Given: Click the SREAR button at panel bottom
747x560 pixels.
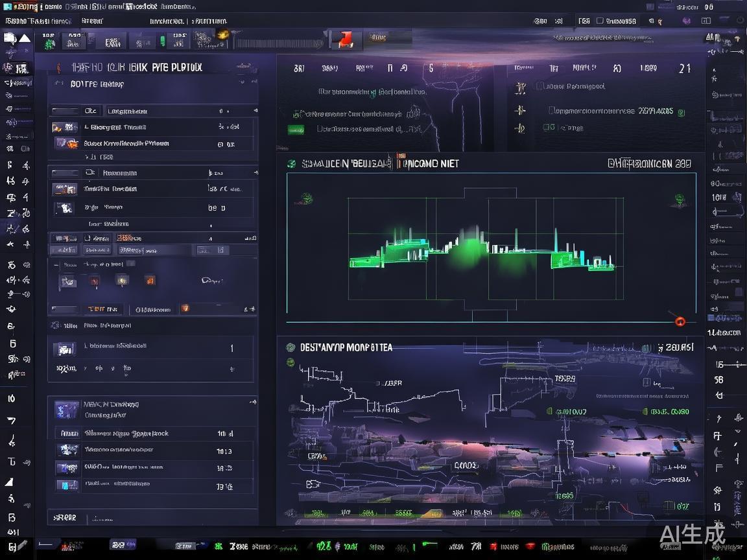Looking at the screenshot, I should (65, 517).
